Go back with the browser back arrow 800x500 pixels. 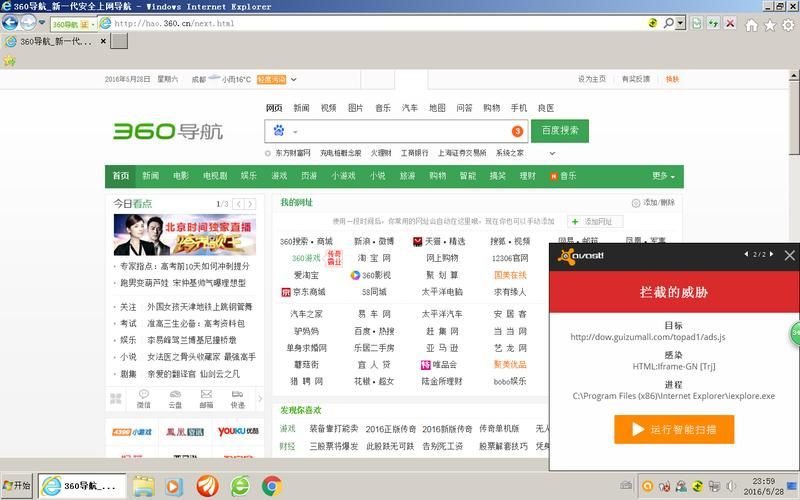[10, 22]
